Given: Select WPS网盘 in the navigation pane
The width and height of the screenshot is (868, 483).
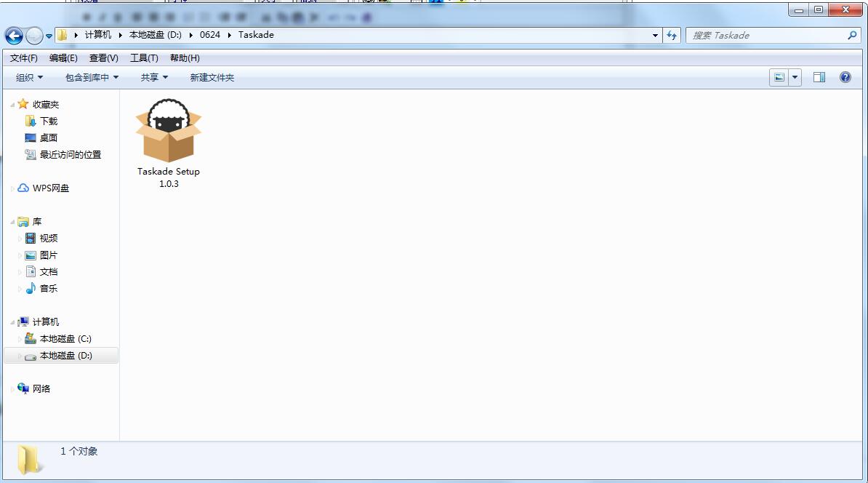Looking at the screenshot, I should (x=51, y=188).
